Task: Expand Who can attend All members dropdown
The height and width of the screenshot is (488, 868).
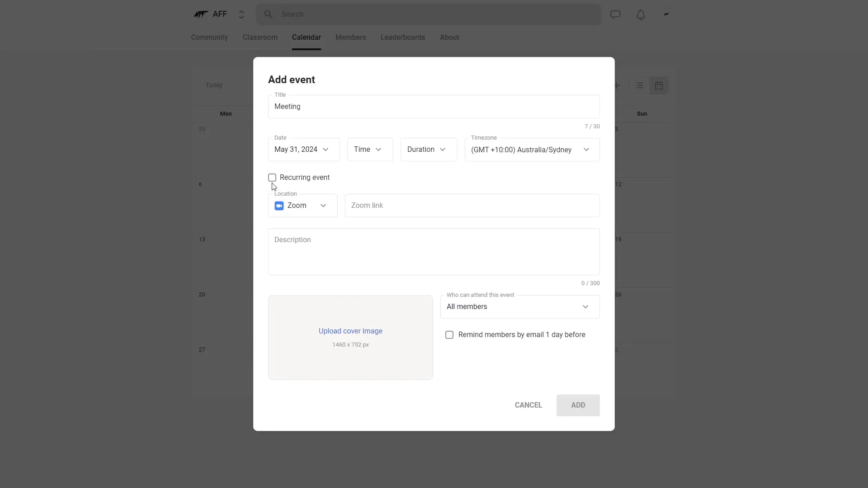Action: [x=520, y=307]
